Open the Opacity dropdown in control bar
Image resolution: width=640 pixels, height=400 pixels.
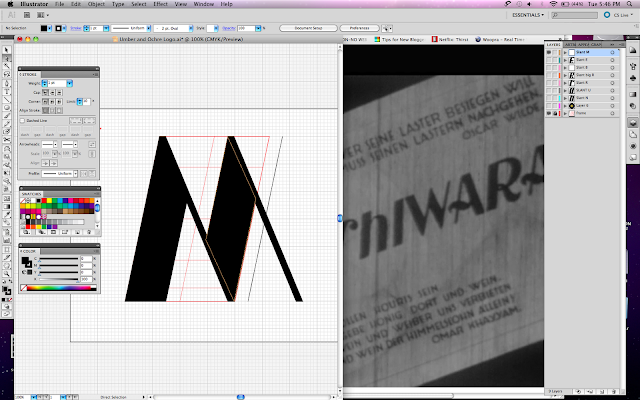[258, 28]
